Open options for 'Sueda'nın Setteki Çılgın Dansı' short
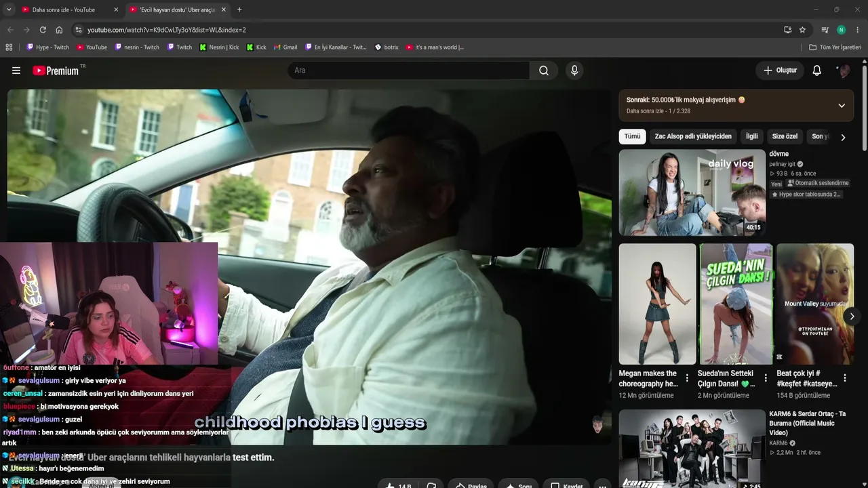The width and height of the screenshot is (868, 488). click(766, 378)
